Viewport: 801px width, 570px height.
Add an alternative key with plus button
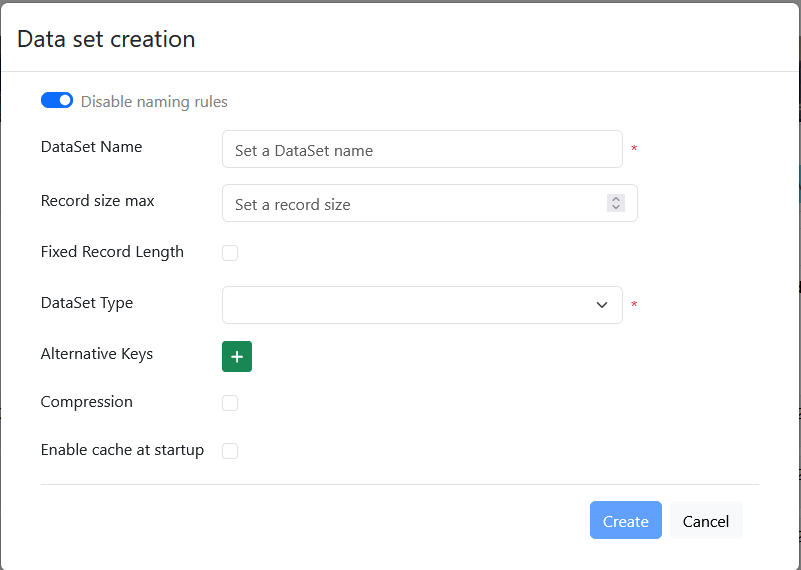(x=237, y=357)
